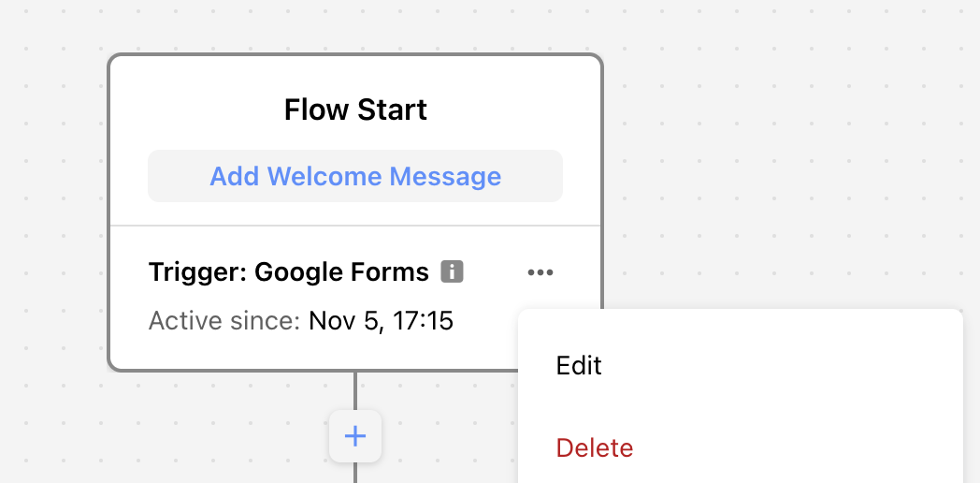980x483 pixels.
Task: Click the empty dotted canvas background
Action: coord(781,156)
